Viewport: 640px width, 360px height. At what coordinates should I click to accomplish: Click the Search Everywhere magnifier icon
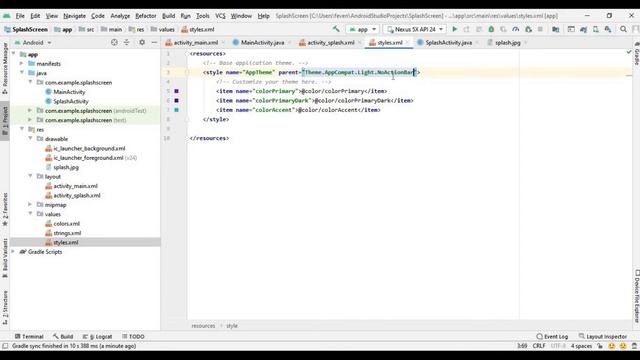[623, 29]
